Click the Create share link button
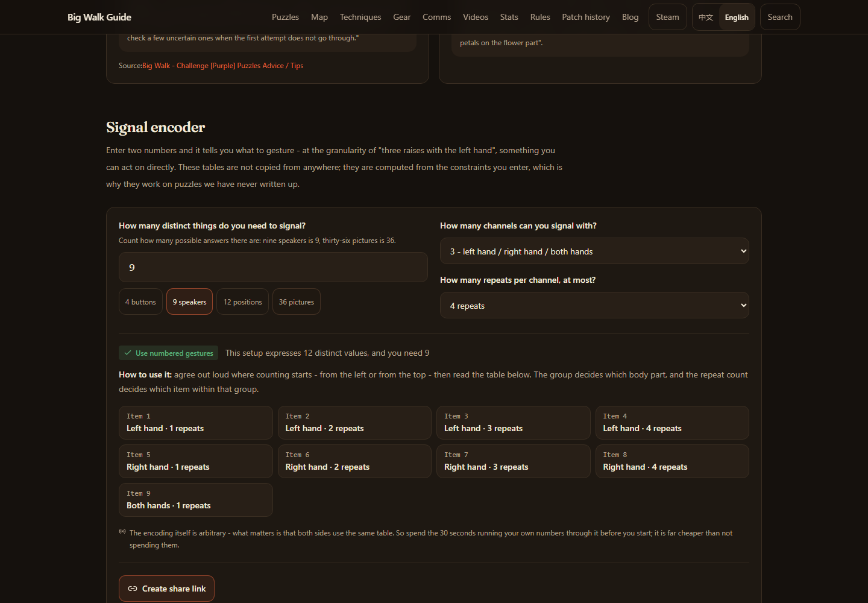This screenshot has height=603, width=868. 166,589
